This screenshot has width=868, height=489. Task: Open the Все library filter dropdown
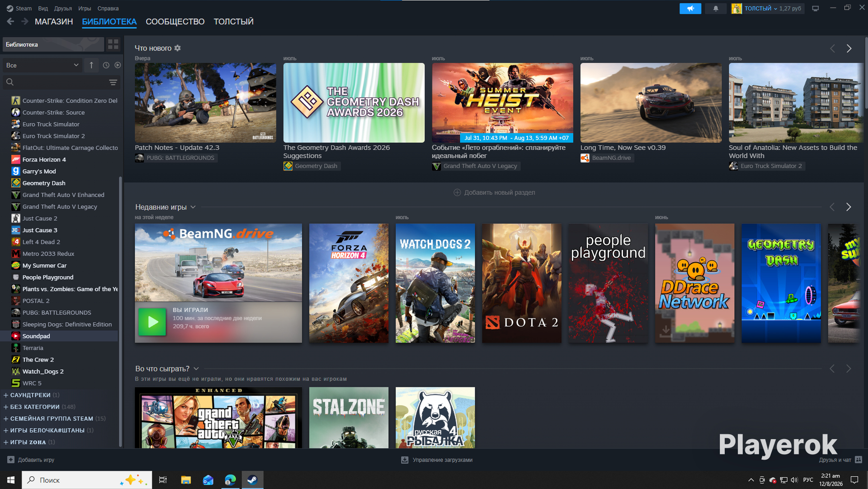coord(42,65)
